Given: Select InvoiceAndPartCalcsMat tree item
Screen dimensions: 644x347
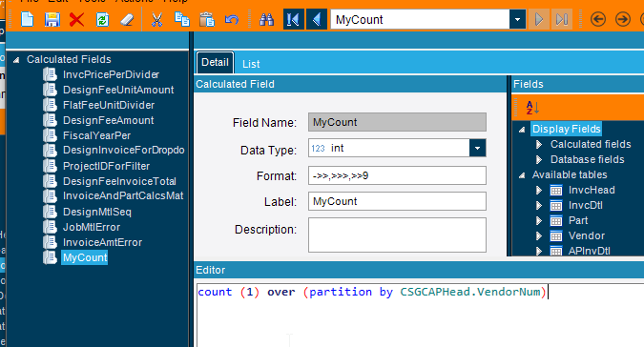Looking at the screenshot, I should pyautogui.click(x=123, y=195).
